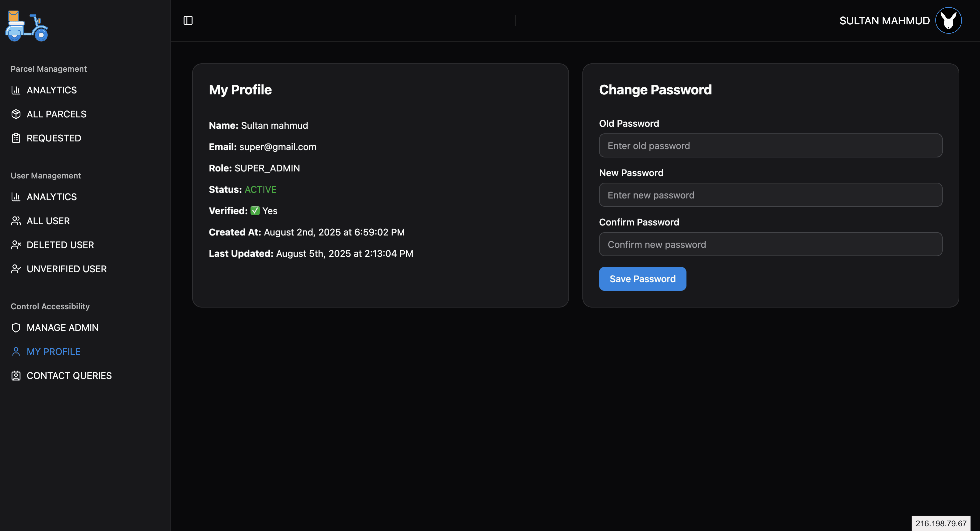Focus the Old Password field

click(x=771, y=146)
